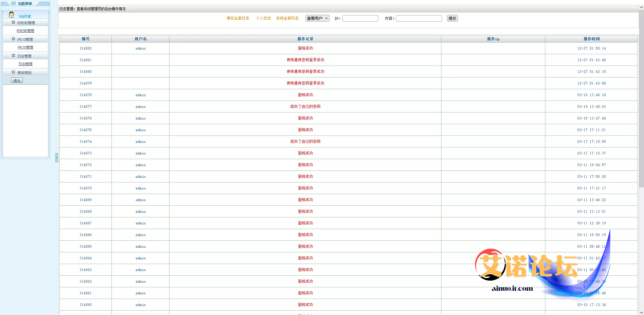Open the 查看用户 dropdown
Viewport: 644px width, 315px height.
pyautogui.click(x=317, y=18)
